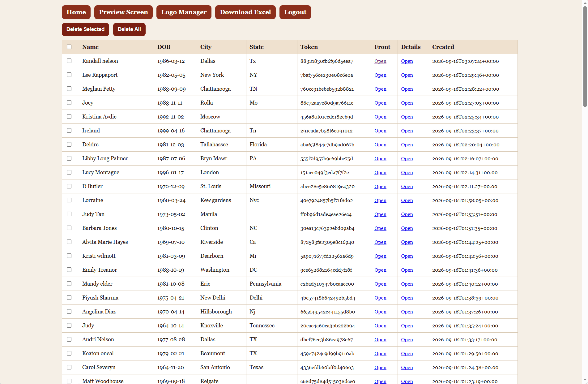Open Details for Emily Treanor
This screenshot has width=588, height=384.
407,270
